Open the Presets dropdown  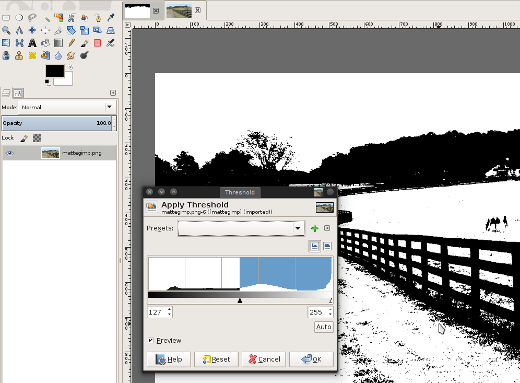tap(241, 228)
